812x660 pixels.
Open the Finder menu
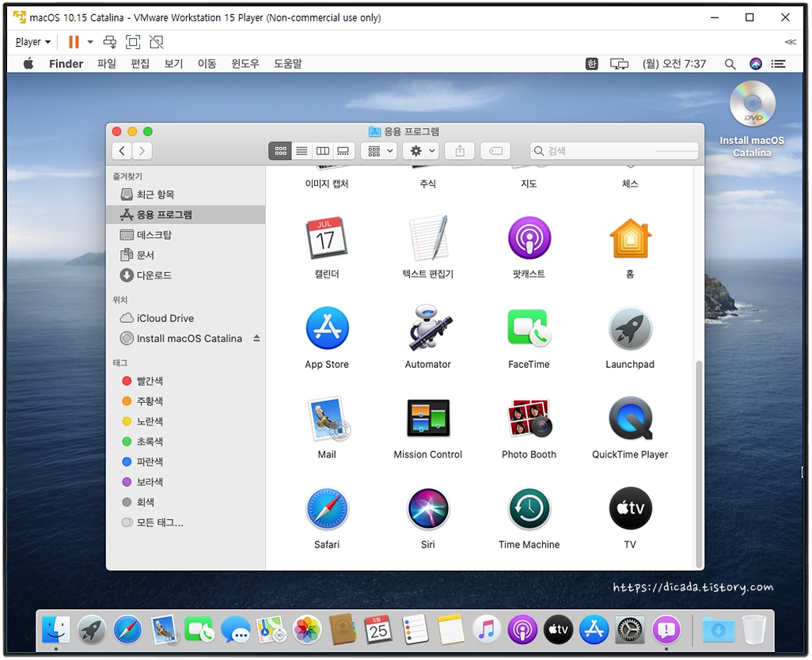[66, 63]
